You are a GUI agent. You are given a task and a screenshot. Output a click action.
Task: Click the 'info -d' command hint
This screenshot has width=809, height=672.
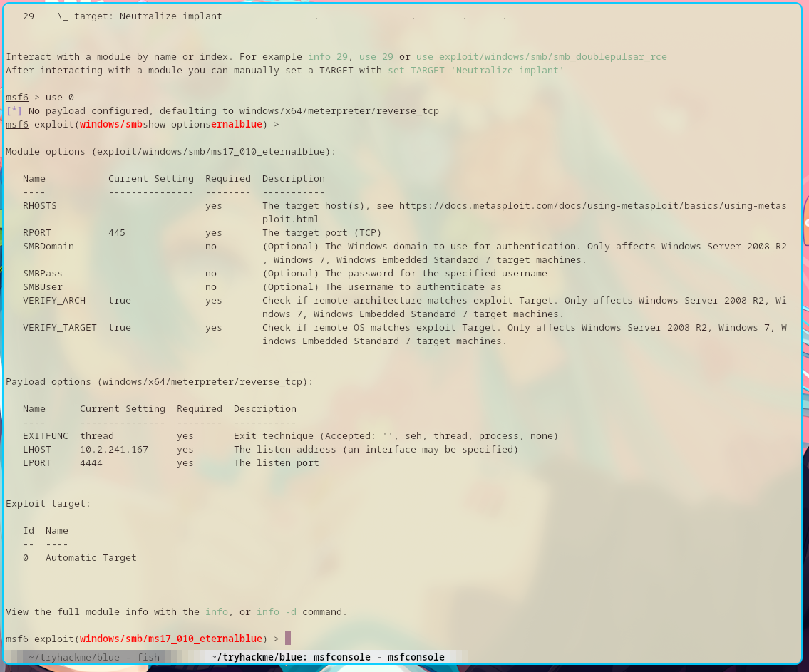[x=277, y=611]
